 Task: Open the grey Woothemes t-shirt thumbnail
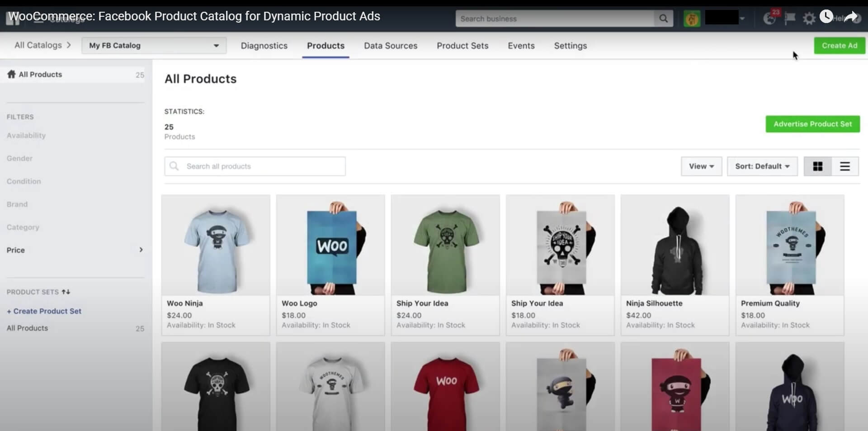coord(330,387)
